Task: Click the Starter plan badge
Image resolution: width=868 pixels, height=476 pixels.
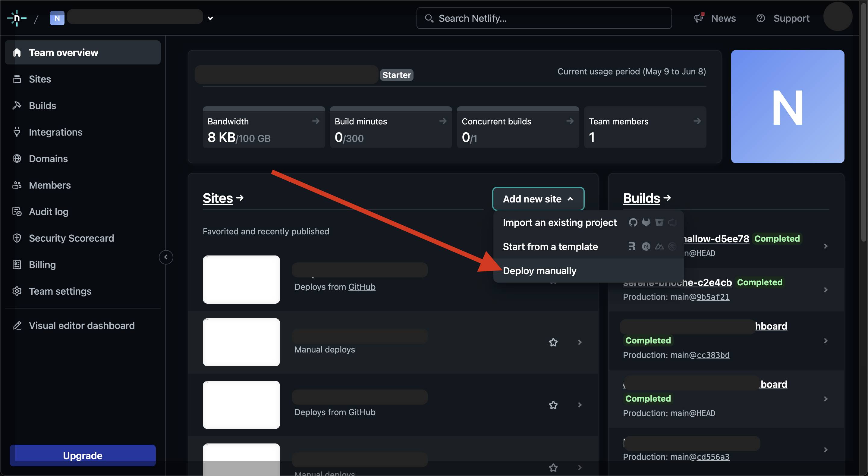Action: (397, 75)
